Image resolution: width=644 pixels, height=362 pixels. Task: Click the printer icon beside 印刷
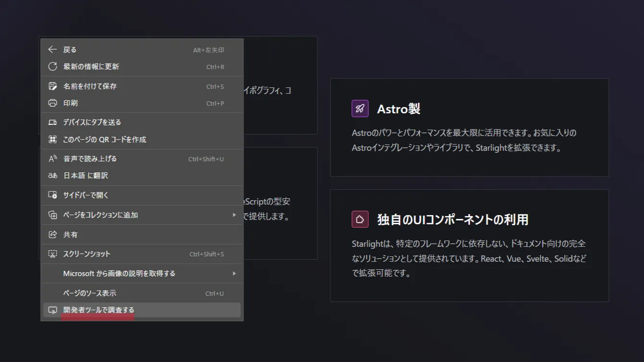tap(53, 103)
